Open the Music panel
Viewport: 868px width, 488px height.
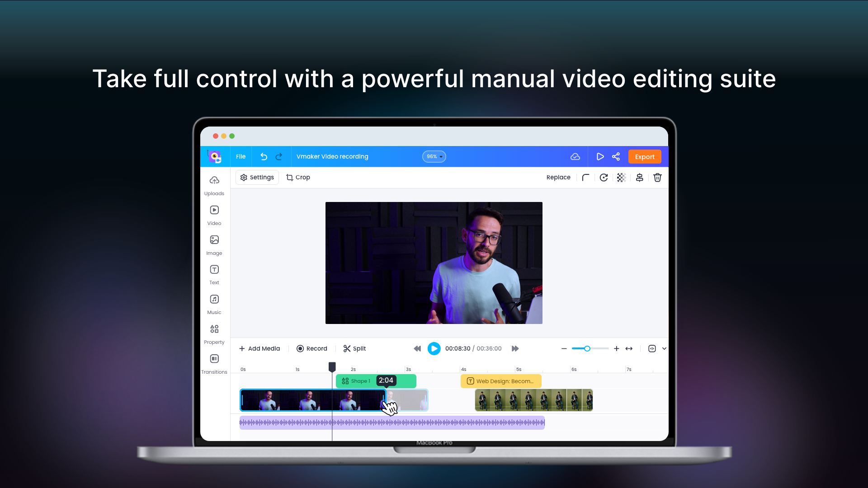click(214, 304)
